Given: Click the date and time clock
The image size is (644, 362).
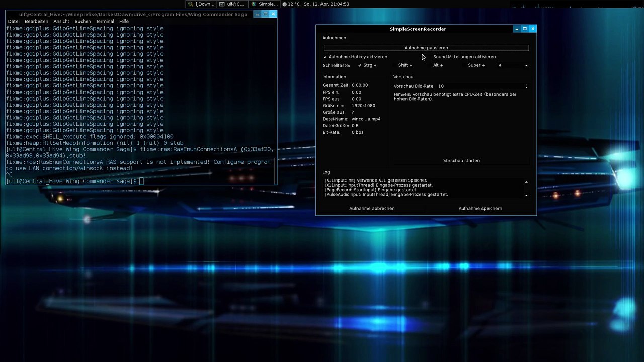Looking at the screenshot, I should coord(326,4).
